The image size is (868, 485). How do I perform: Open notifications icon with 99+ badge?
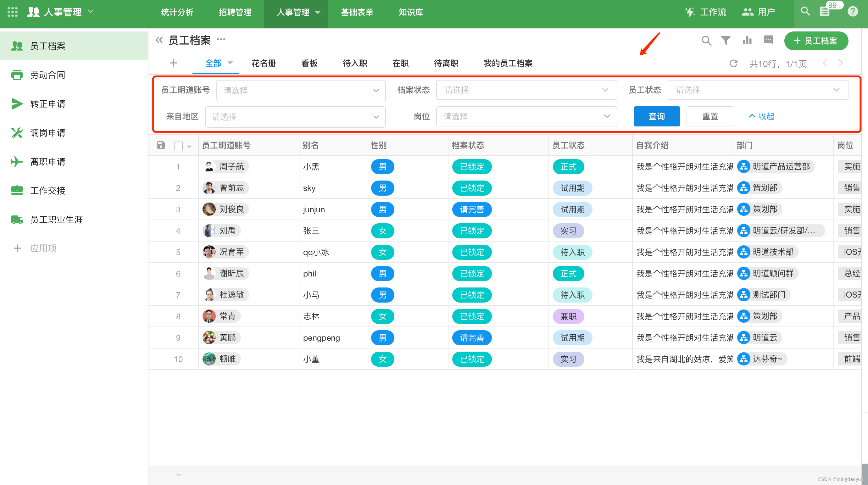[x=825, y=12]
